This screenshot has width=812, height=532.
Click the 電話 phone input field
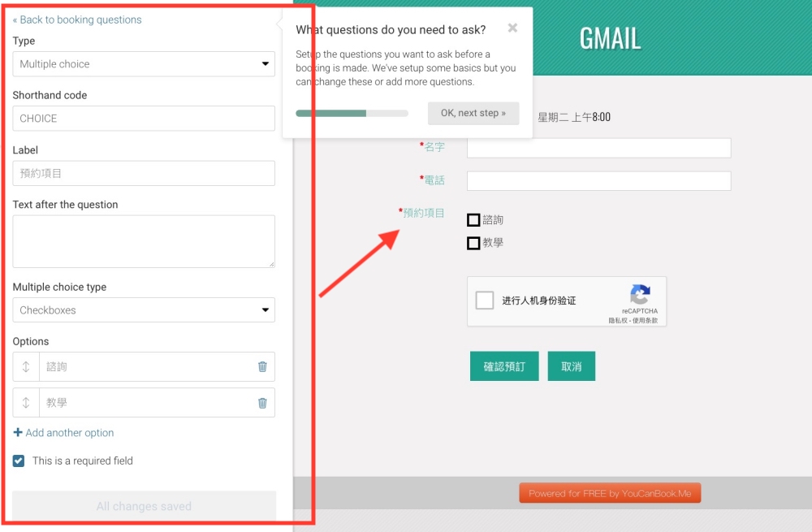[x=598, y=181]
